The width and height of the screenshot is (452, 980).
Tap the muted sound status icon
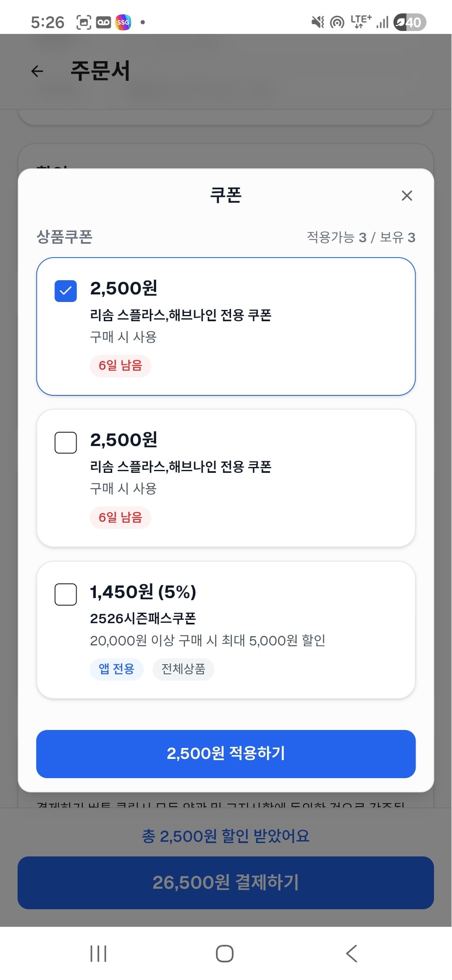[318, 22]
